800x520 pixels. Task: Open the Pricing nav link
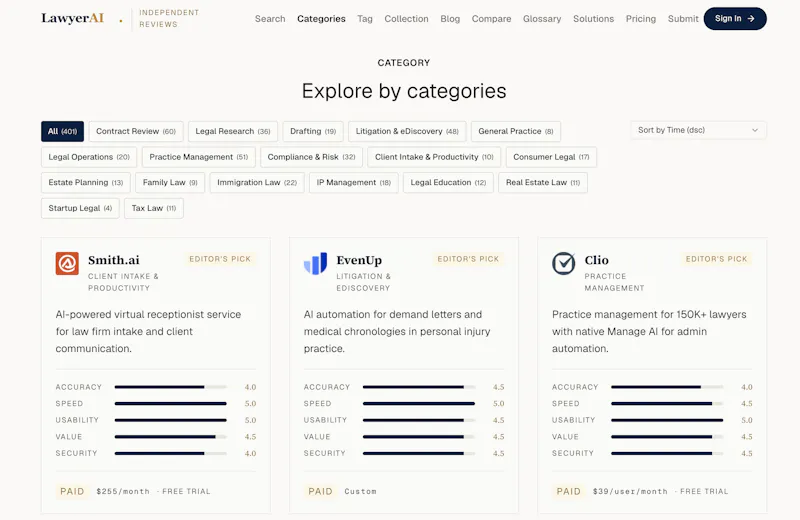641,18
